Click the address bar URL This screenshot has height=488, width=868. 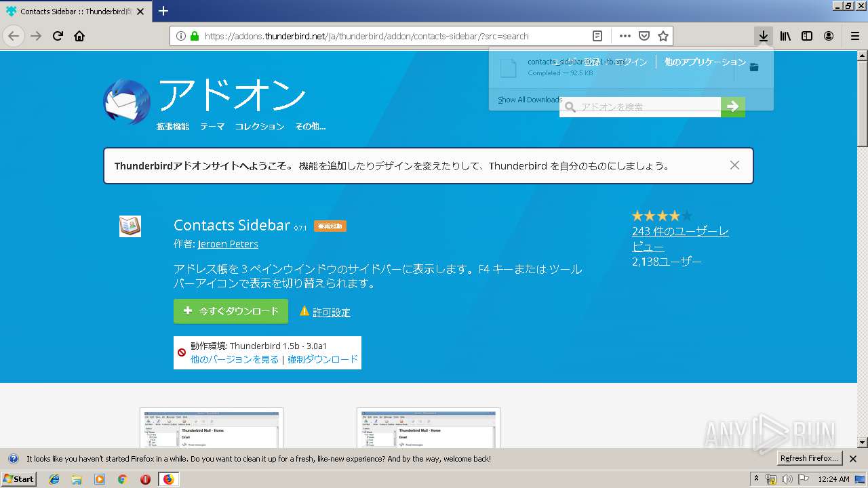(x=366, y=36)
